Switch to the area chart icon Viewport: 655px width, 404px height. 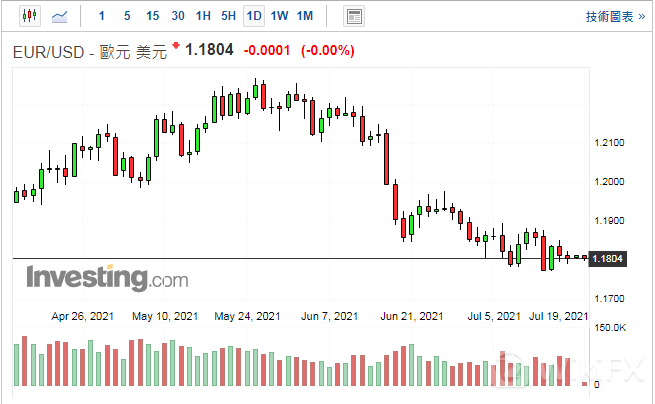(x=60, y=16)
